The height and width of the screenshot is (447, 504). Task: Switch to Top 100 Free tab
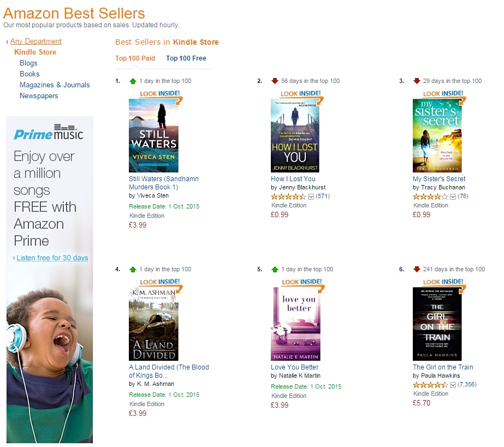tap(186, 58)
